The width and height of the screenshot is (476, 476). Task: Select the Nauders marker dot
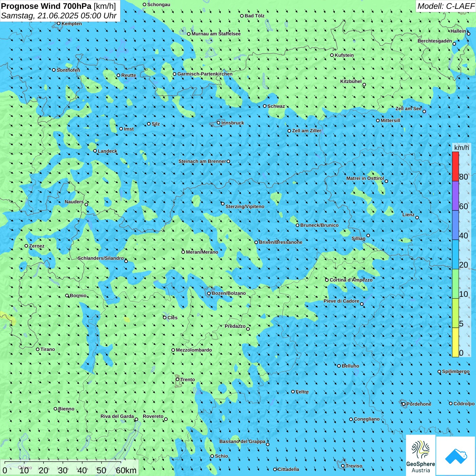tap(86, 204)
